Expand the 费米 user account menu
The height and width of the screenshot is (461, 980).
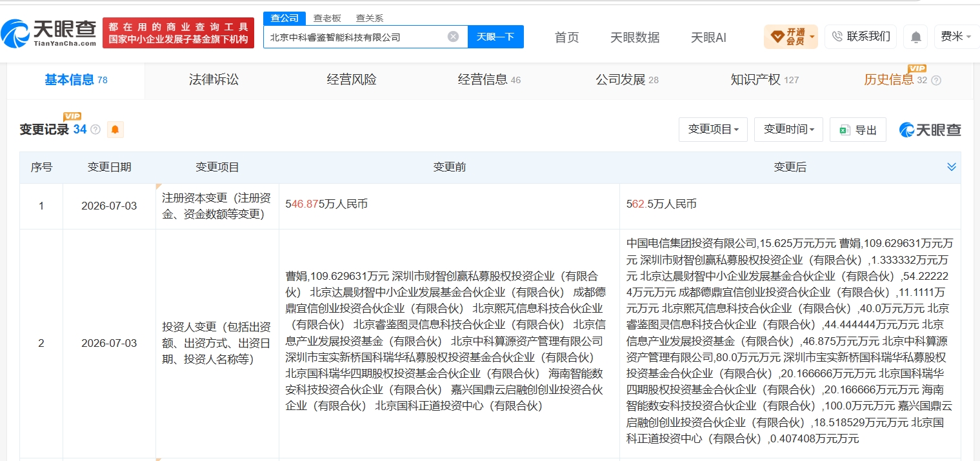(955, 37)
